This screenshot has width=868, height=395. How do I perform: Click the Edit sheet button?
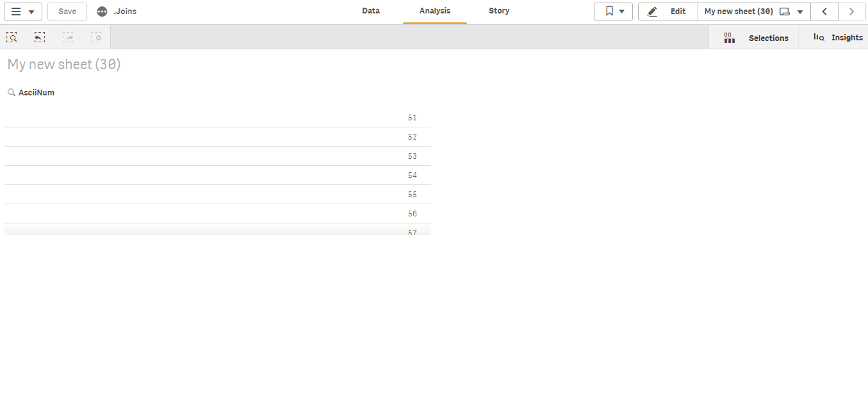point(667,12)
